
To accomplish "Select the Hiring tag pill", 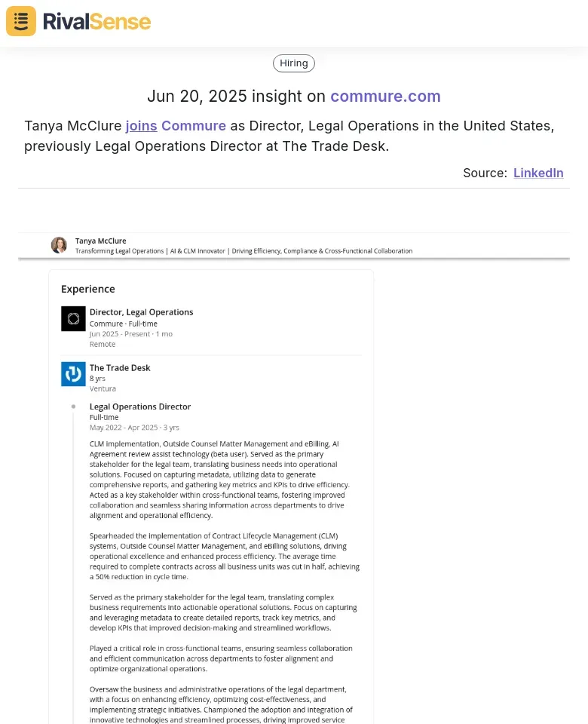I will click(293, 63).
